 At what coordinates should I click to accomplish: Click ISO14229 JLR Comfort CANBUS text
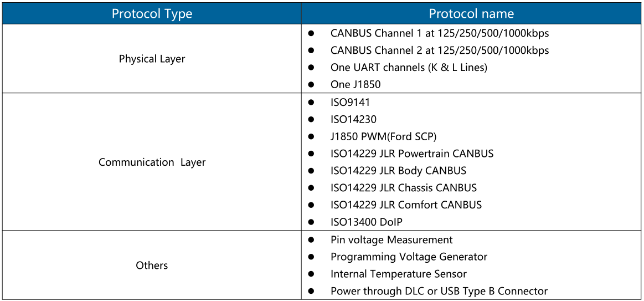click(406, 205)
